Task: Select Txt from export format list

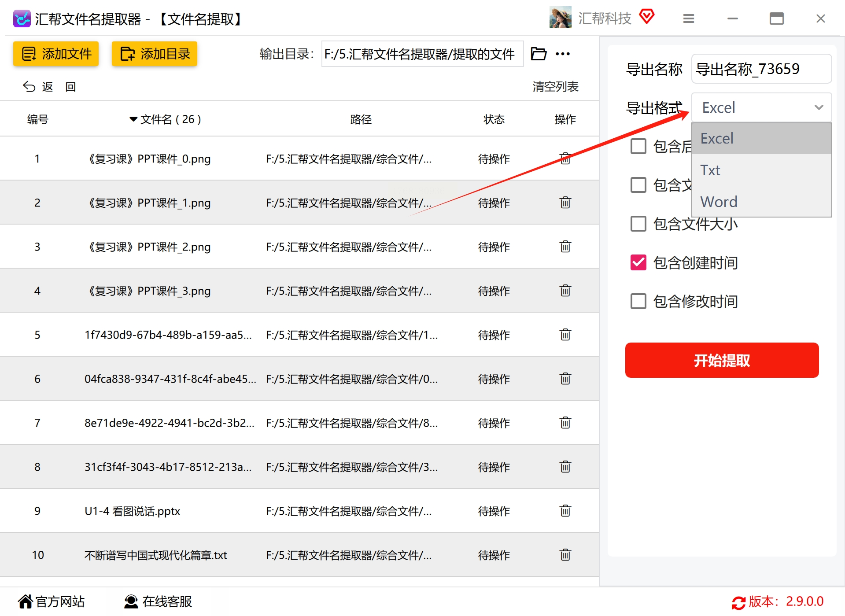Action: click(761, 170)
